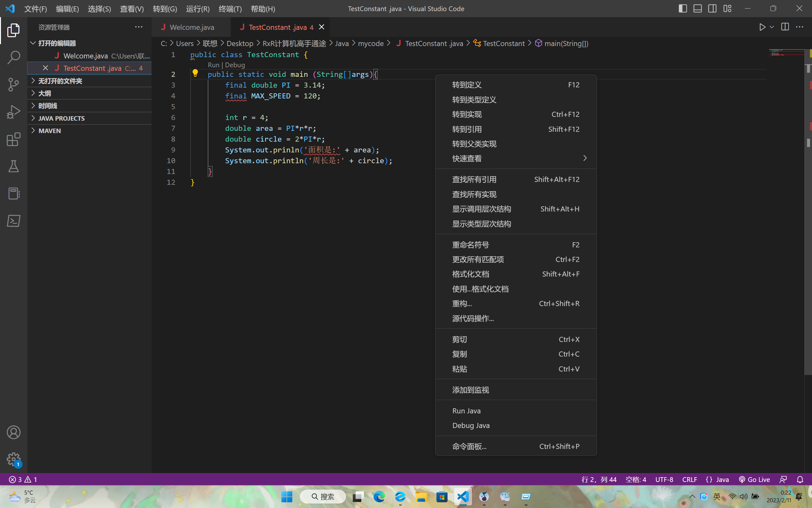This screenshot has width=812, height=508.
Task: Open the Search view in activity bar
Action: 13,57
